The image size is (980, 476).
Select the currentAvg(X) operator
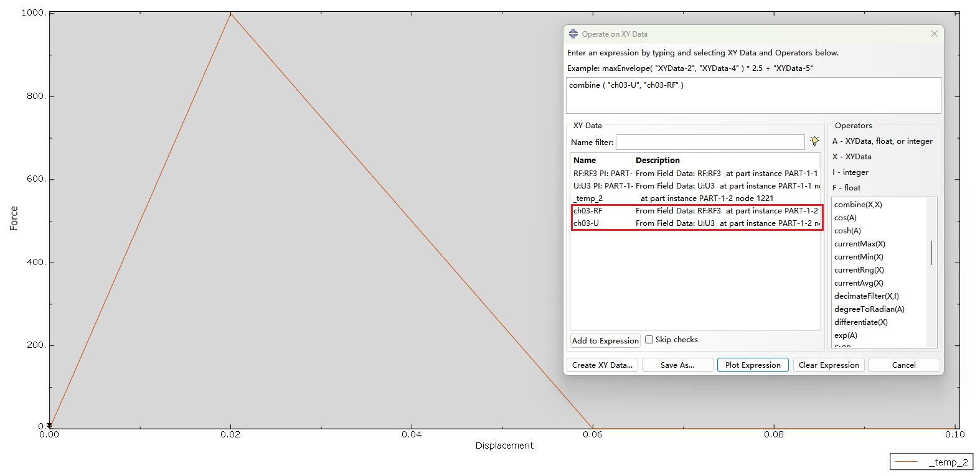[859, 283]
